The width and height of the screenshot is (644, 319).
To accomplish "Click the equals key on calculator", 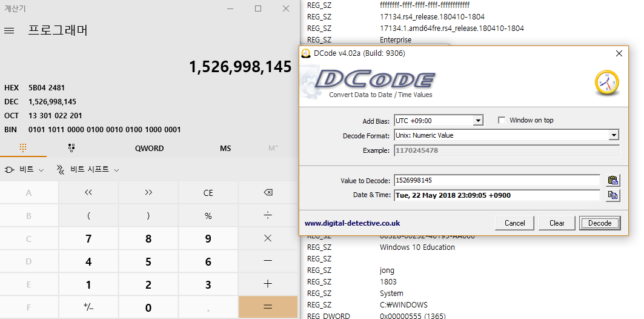I will [x=268, y=307].
